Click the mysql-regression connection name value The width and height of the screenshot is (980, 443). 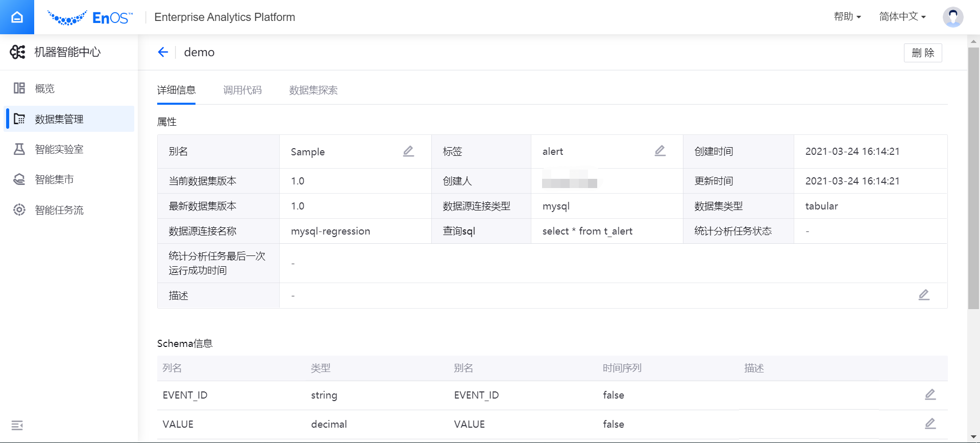coord(330,231)
